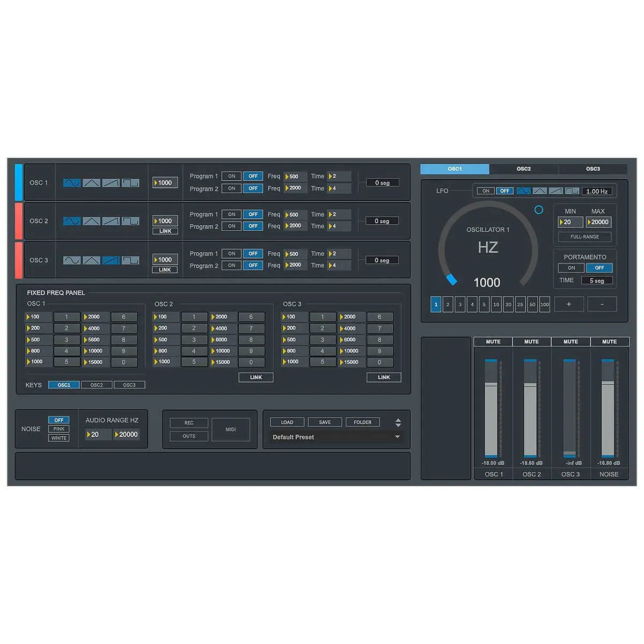
Task: Pick the sawtooth waveform on OSC 3
Action: 111,260
